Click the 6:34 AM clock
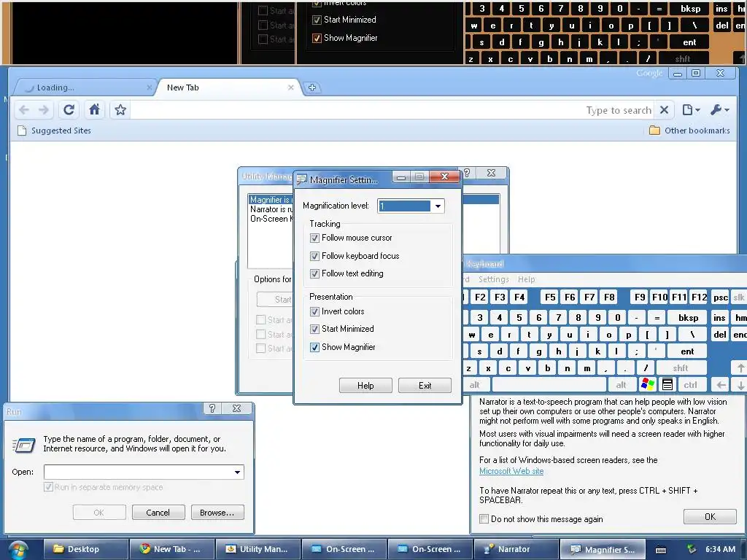Image resolution: width=747 pixels, height=560 pixels. point(720,549)
